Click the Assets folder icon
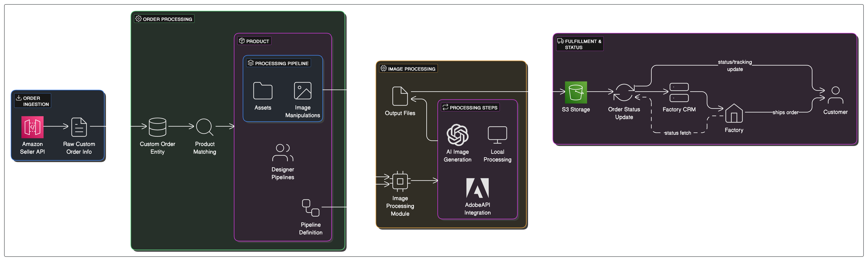868x261 pixels. click(x=263, y=91)
